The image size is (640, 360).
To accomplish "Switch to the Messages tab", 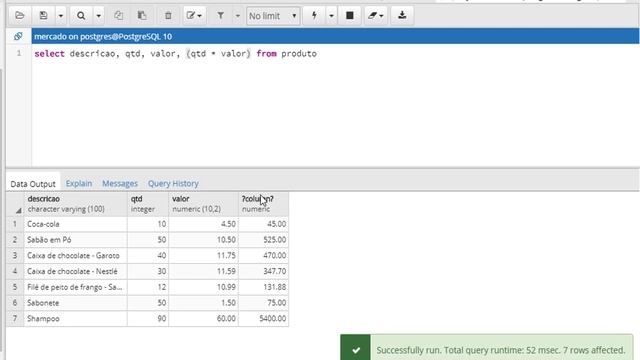I will pyautogui.click(x=120, y=183).
